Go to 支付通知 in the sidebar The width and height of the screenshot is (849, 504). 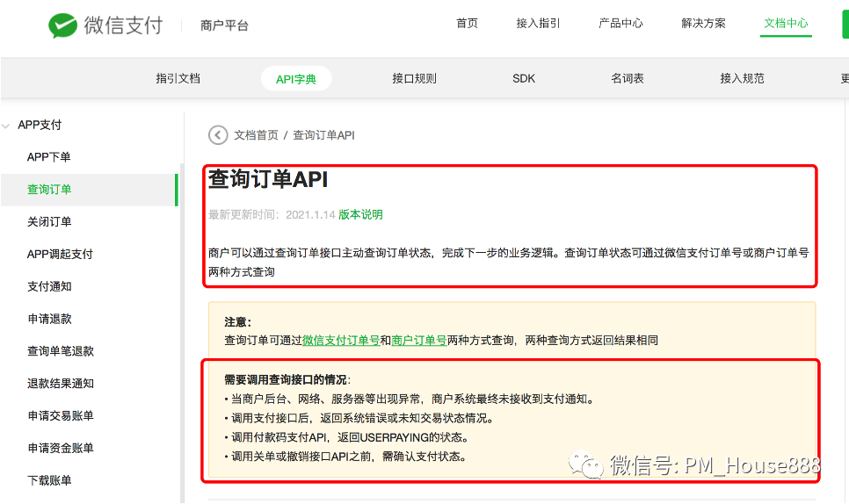point(49,286)
